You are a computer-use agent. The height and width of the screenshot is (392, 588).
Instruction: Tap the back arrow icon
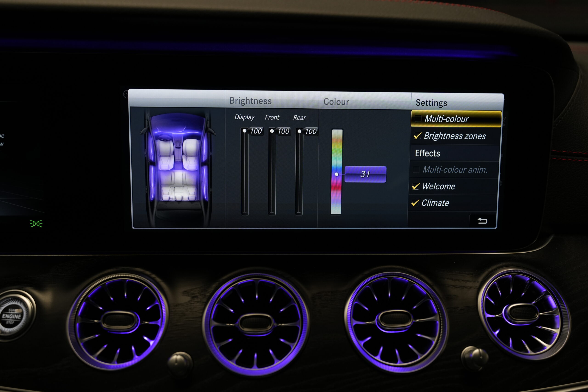[x=482, y=221]
